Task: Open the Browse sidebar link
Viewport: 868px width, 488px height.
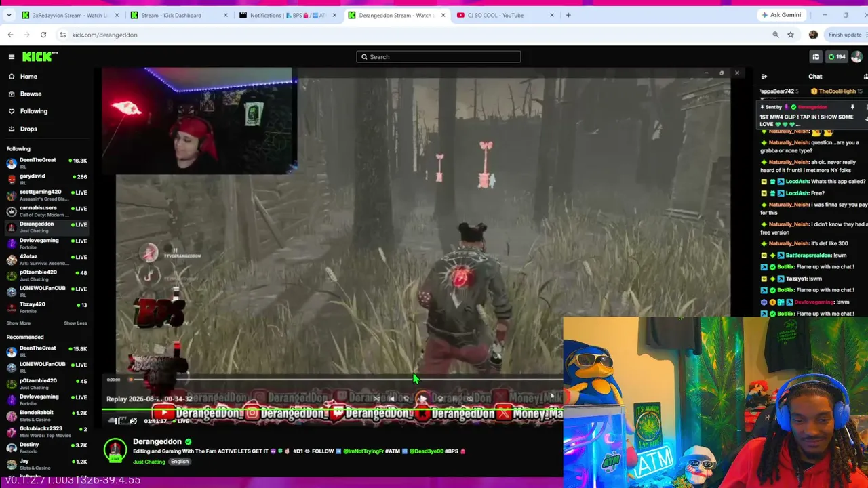Action: (x=31, y=94)
